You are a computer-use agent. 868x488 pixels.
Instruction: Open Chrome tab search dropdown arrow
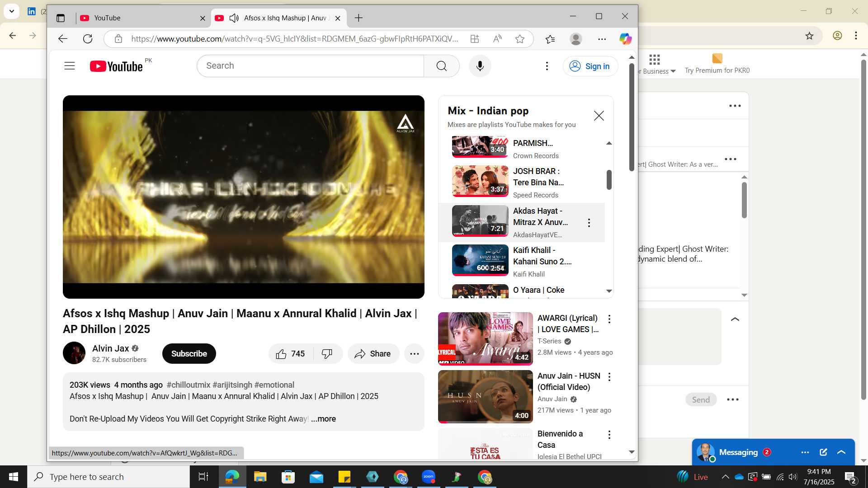click(11, 11)
